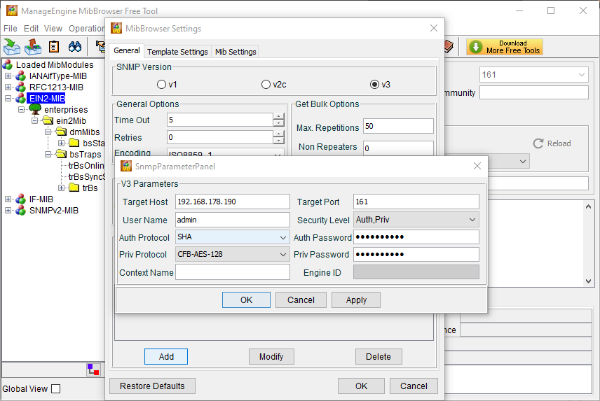Expand the RFC1213-MIB tree node

point(8,87)
